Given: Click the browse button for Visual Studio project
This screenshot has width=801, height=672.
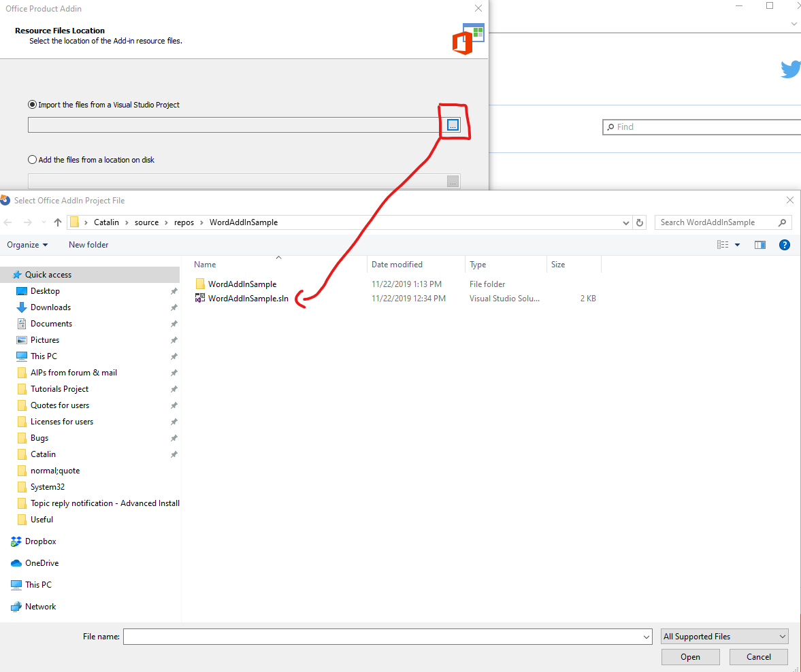Looking at the screenshot, I should [x=453, y=125].
